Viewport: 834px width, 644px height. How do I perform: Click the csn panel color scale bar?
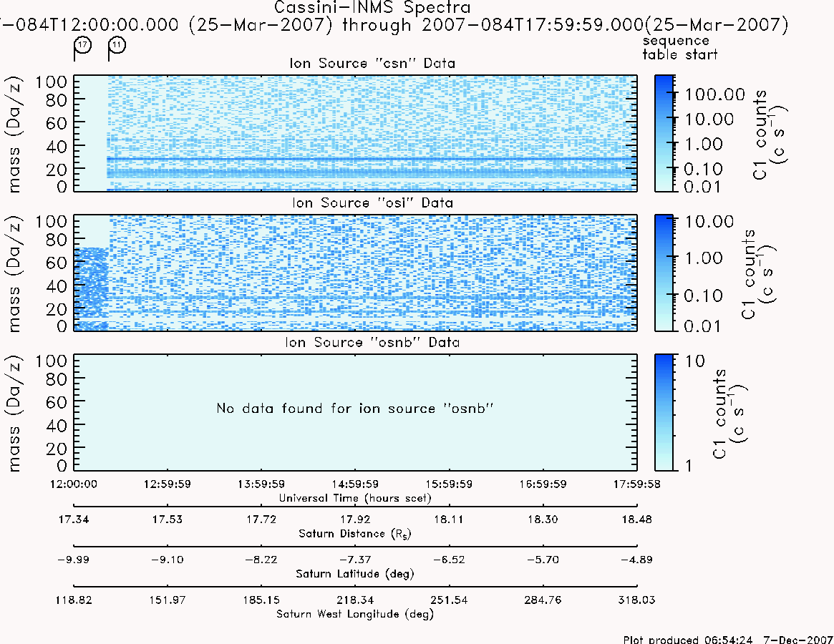[664, 133]
